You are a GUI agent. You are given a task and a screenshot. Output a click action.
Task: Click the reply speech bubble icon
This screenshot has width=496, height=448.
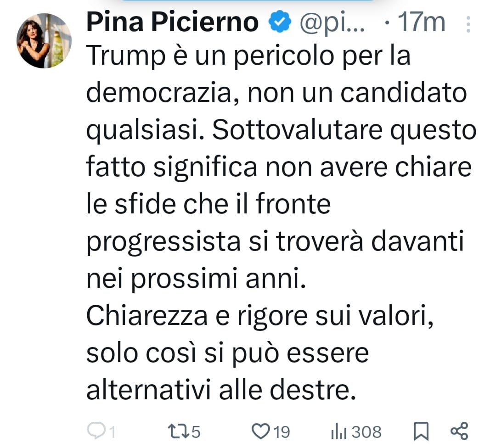96,431
